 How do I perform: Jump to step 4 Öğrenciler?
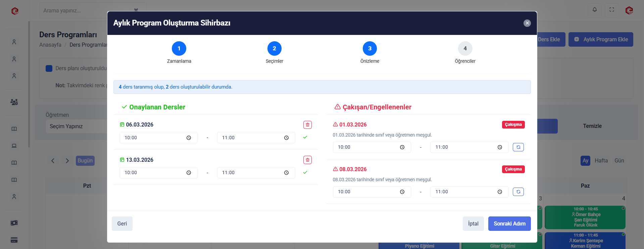pyautogui.click(x=465, y=49)
